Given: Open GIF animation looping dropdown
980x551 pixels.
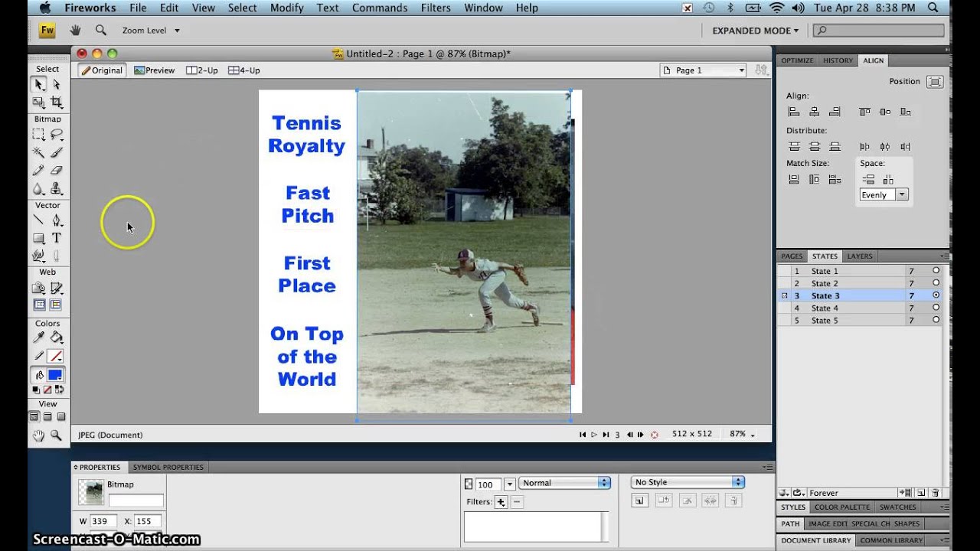Looking at the screenshot, I should (x=799, y=493).
